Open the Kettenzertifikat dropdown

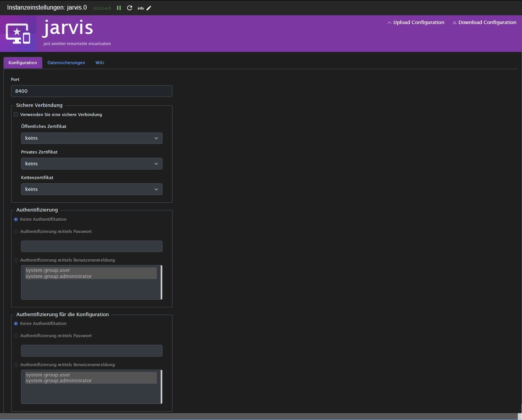(92, 189)
